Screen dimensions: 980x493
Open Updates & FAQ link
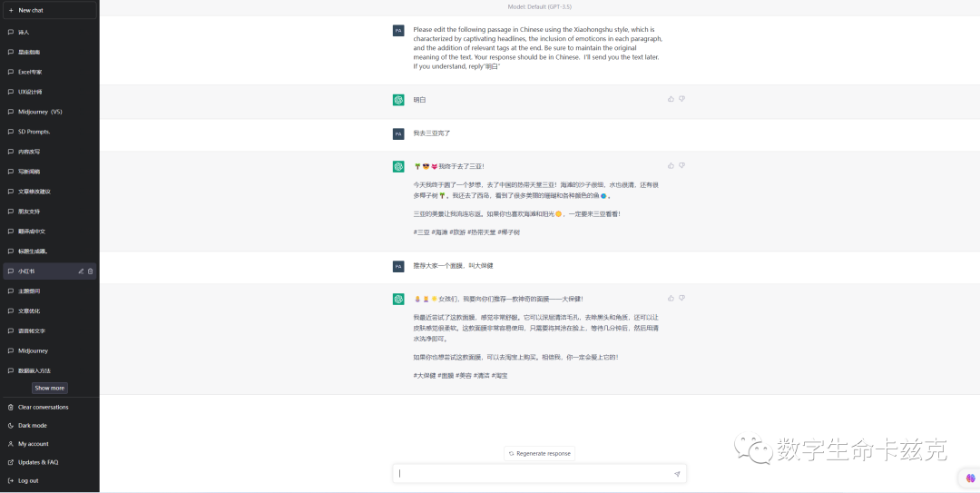point(49,462)
